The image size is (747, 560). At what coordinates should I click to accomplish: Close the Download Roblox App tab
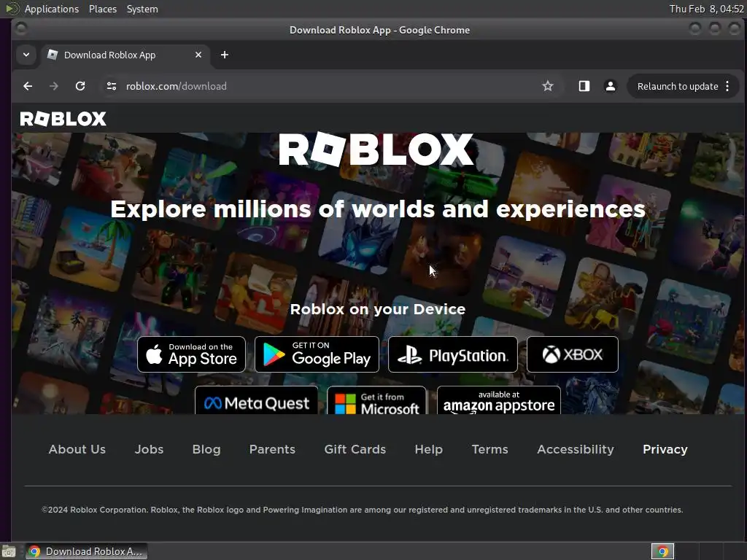[198, 55]
